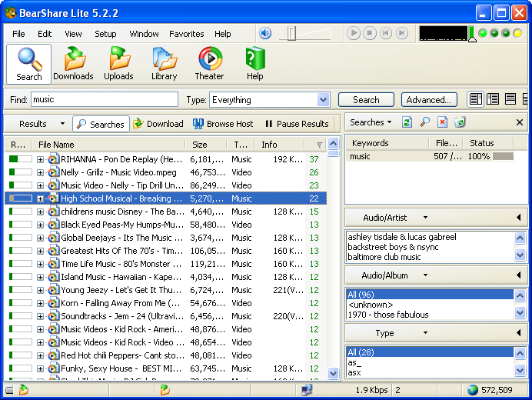Click magnifier icon in Searches panel toolbar
This screenshot has height=400, width=532.
tap(424, 122)
